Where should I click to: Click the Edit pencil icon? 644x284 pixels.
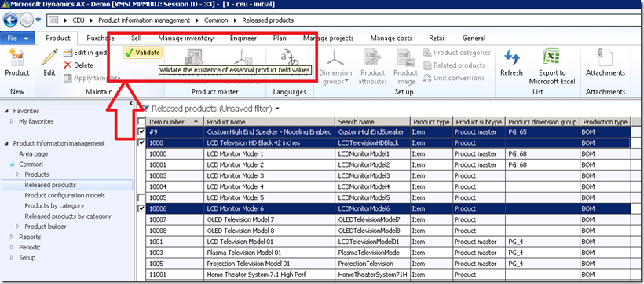click(49, 57)
